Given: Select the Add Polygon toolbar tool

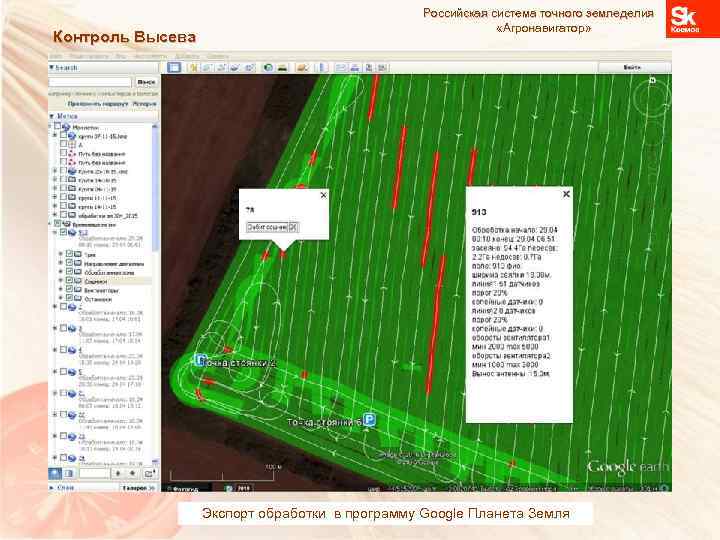Looking at the screenshot, I should click(x=207, y=68).
